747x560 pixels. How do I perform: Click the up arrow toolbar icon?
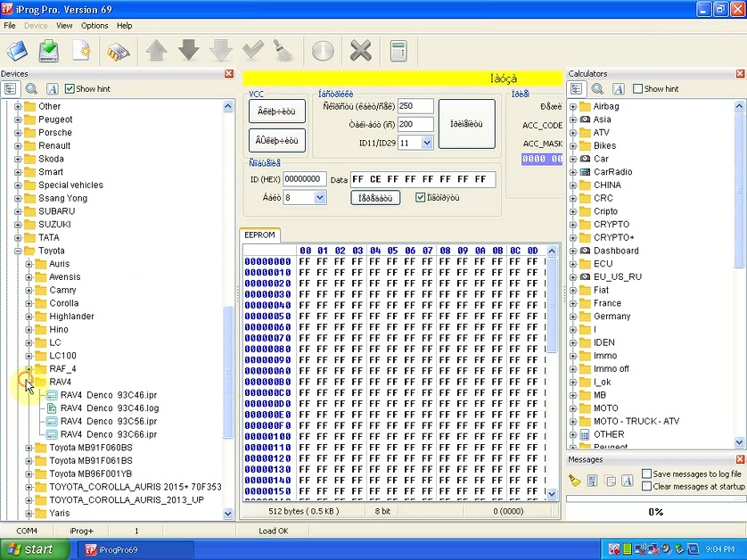[x=156, y=51]
